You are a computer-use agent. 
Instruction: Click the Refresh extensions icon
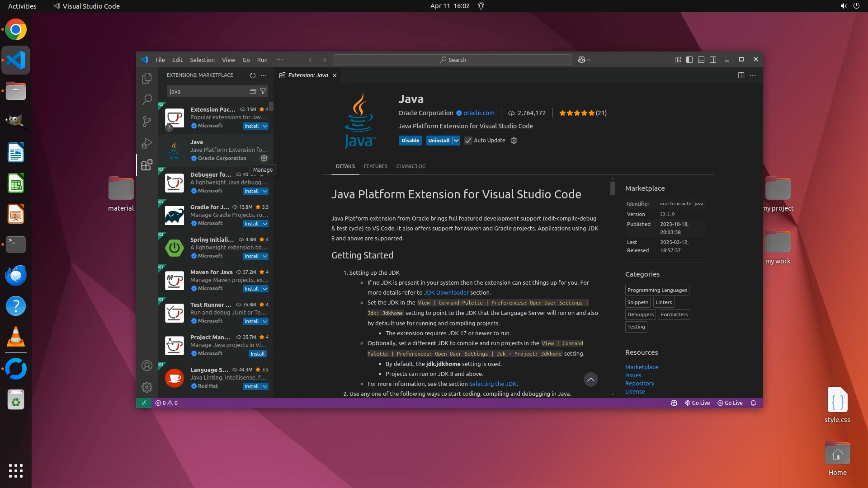(252, 75)
